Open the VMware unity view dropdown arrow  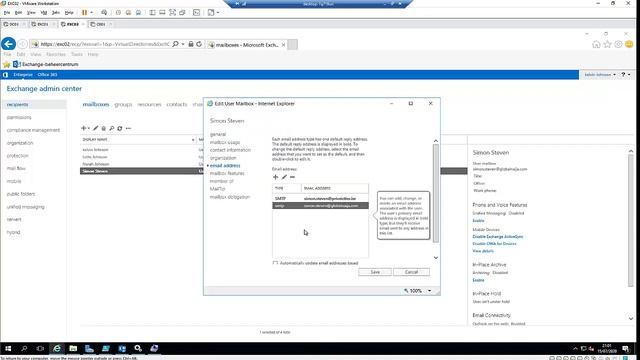218,13
